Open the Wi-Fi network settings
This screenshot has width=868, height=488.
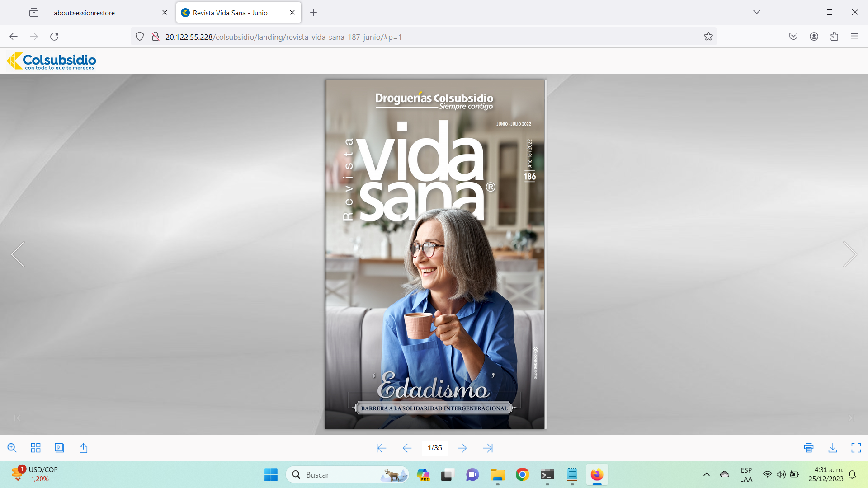[767, 474]
